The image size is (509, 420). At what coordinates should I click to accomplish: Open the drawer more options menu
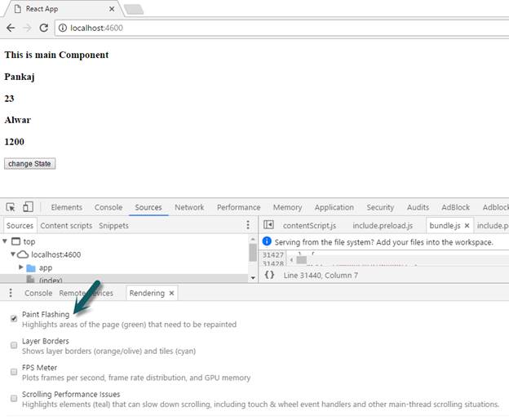click(x=11, y=293)
